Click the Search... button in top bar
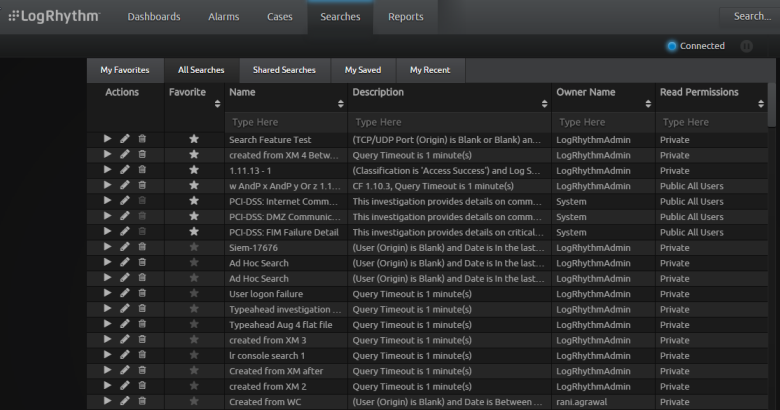This screenshot has width=780, height=410. click(750, 17)
